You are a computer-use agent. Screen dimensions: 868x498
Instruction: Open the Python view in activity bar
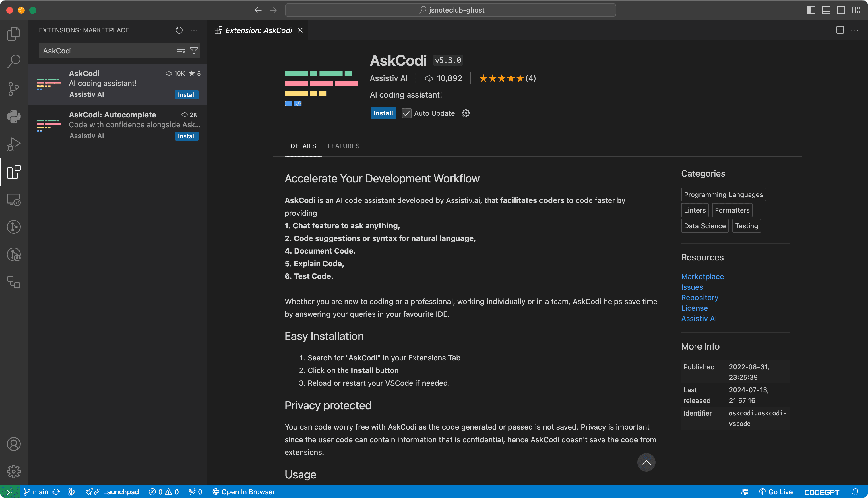coord(14,117)
